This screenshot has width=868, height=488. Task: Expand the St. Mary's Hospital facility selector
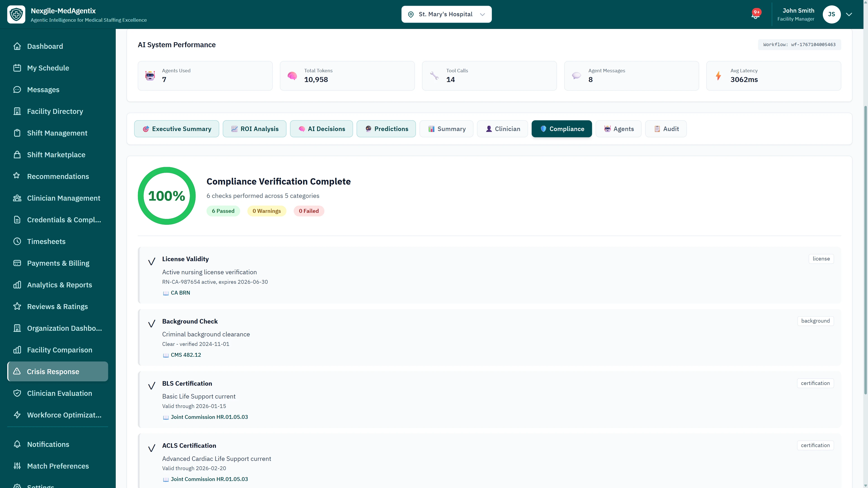click(x=446, y=14)
